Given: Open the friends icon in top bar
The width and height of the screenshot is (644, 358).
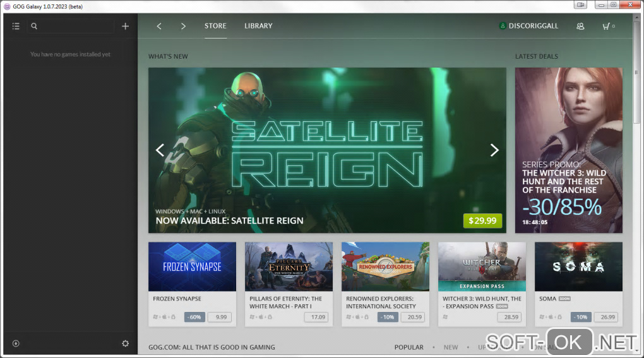Looking at the screenshot, I should coord(580,26).
